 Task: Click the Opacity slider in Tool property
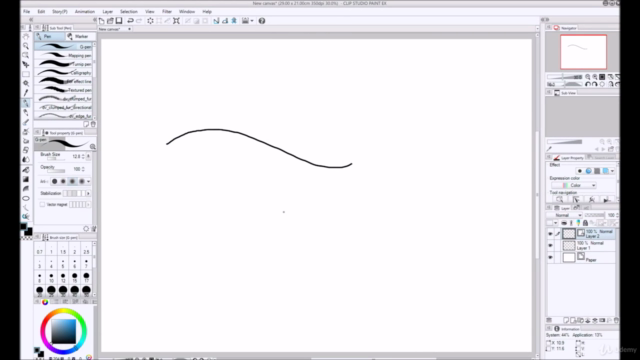pos(56,171)
